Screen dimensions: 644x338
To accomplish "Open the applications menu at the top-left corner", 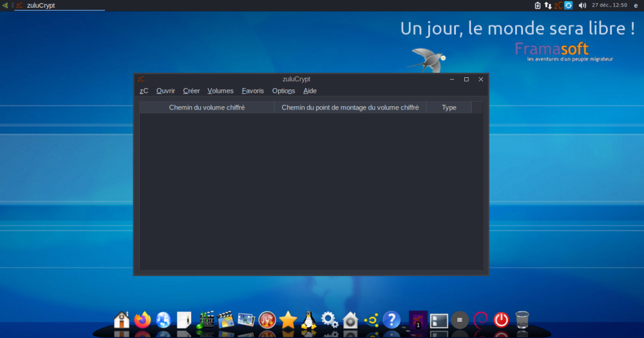I will tap(5, 5).
